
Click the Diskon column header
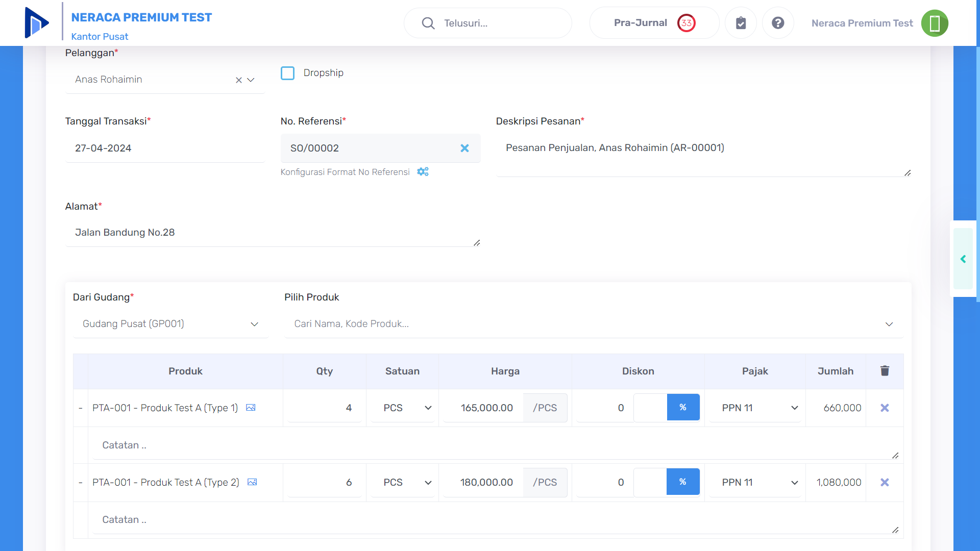[x=638, y=371]
